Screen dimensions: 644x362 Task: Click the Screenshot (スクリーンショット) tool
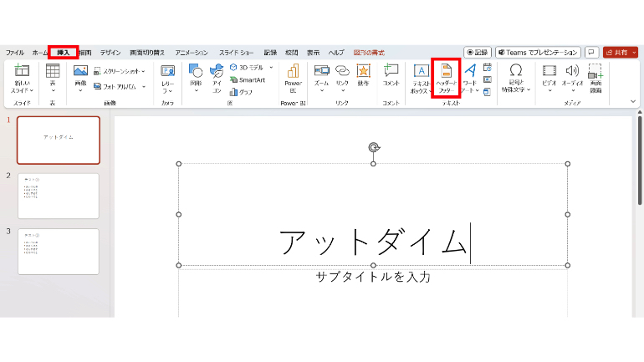[x=118, y=71]
